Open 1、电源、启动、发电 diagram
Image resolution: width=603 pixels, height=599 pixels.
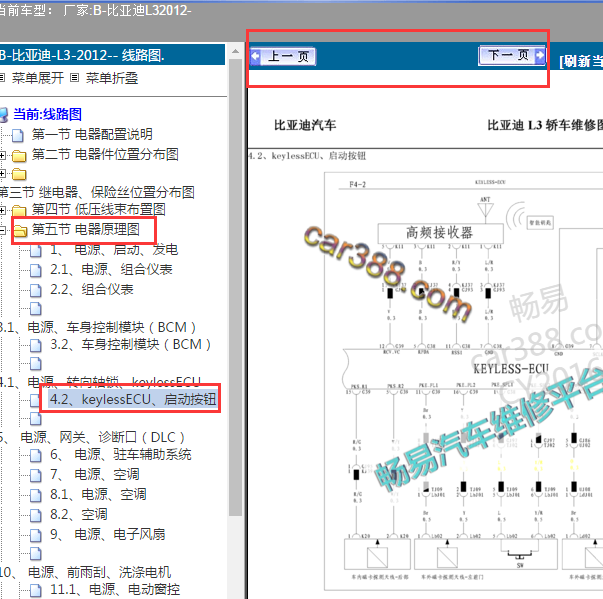click(114, 250)
